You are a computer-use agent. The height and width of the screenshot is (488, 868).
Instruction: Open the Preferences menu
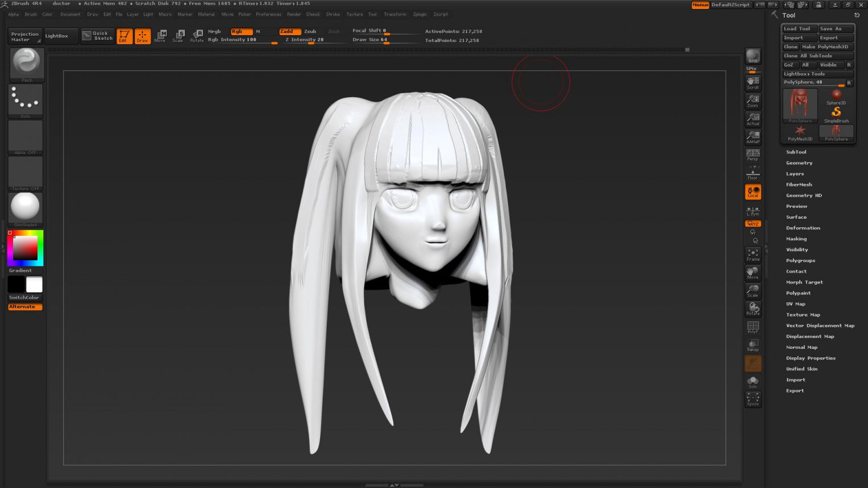point(268,14)
